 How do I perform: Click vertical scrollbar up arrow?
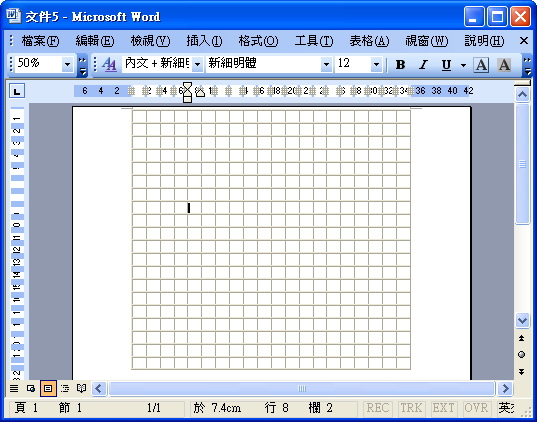[522, 94]
